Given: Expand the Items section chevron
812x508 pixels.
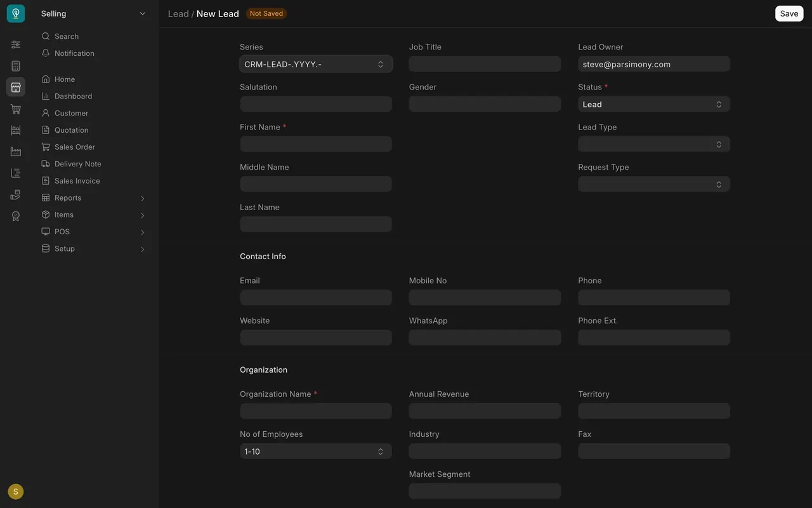Looking at the screenshot, I should [x=142, y=215].
